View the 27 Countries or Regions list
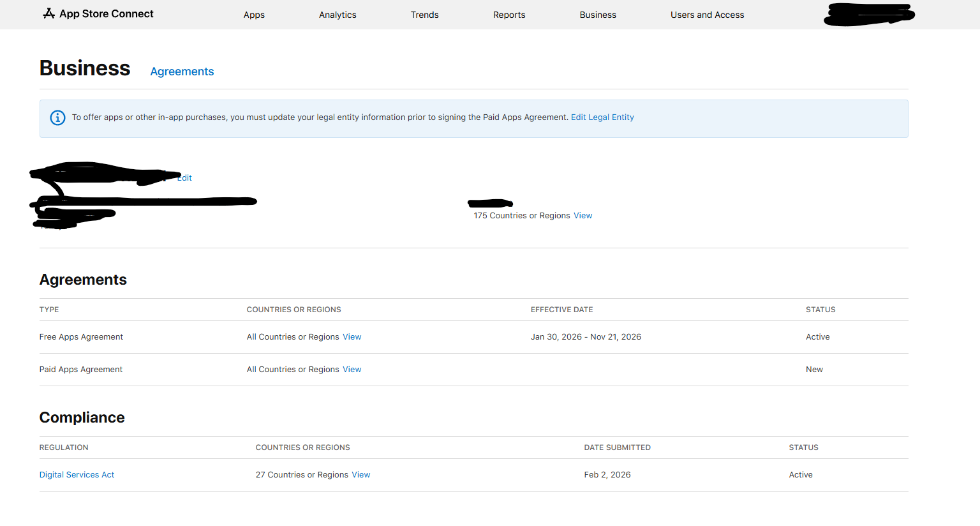Image resolution: width=980 pixels, height=526 pixels. 360,475
